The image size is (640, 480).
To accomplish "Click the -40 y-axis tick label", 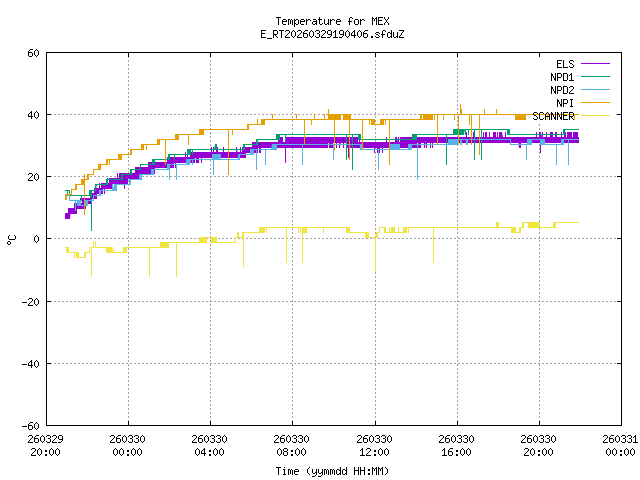I will 30,363.
